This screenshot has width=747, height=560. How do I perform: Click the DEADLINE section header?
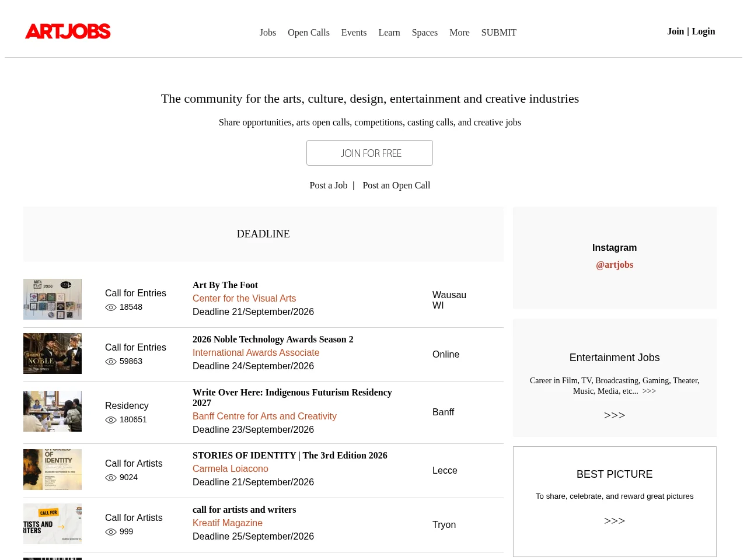[x=263, y=234]
